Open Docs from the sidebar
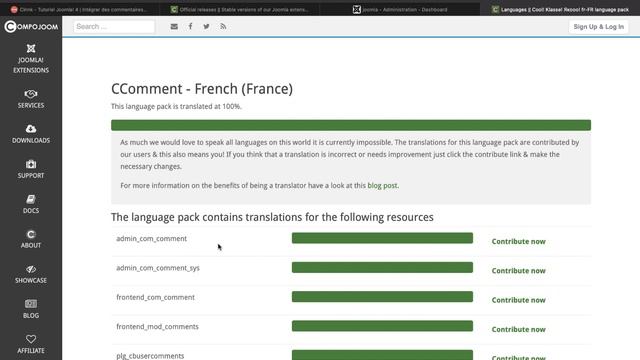This screenshot has width=640, height=360. [31, 204]
